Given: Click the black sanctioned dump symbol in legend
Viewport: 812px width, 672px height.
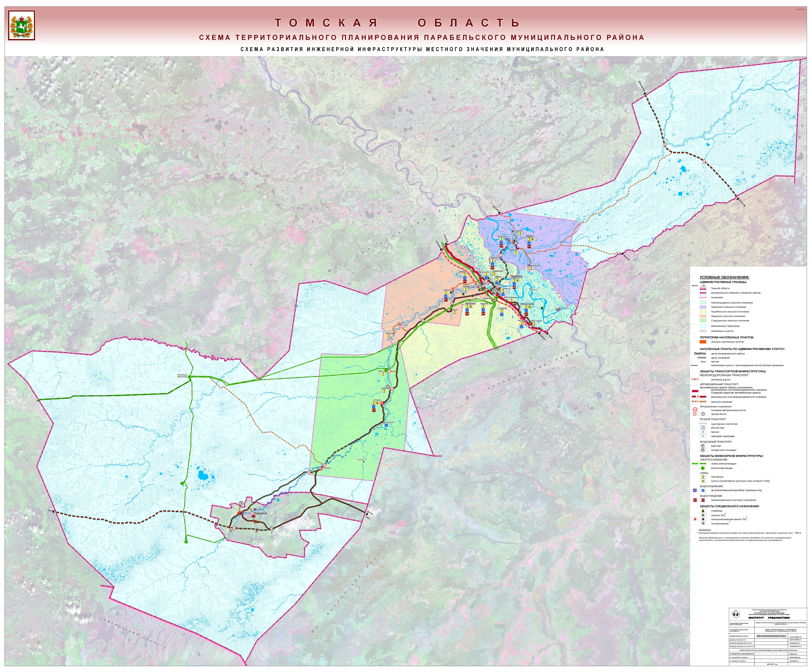Looking at the screenshot, I should 703,519.
